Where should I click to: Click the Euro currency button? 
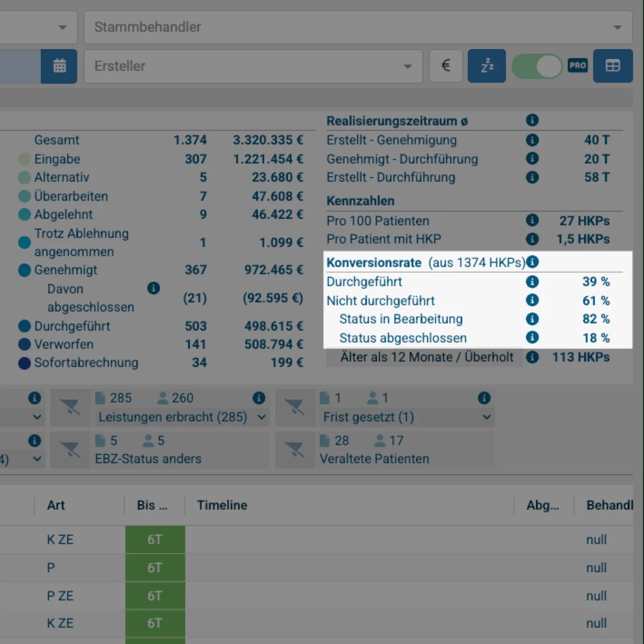pyautogui.click(x=446, y=66)
